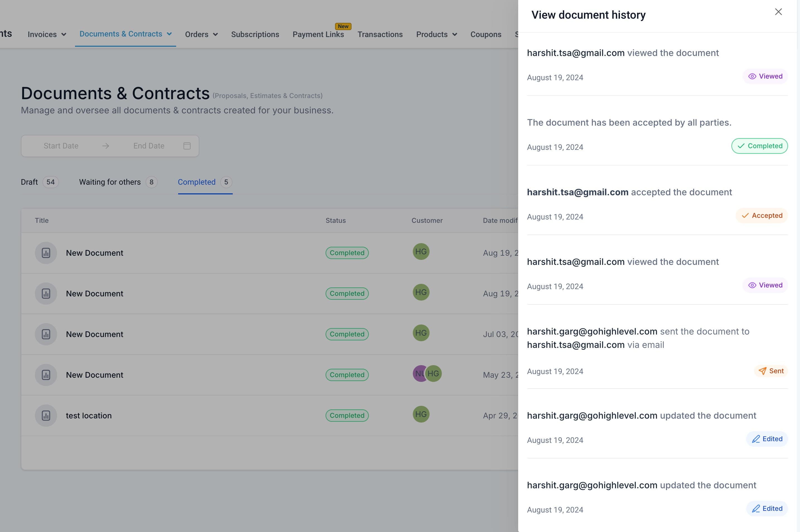Click the document icon for test location
800x532 pixels.
[46, 416]
